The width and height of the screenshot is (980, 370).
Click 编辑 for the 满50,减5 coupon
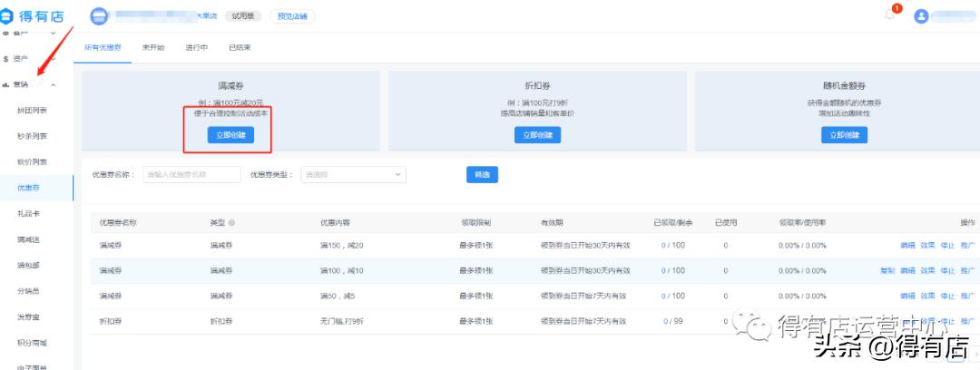907,296
